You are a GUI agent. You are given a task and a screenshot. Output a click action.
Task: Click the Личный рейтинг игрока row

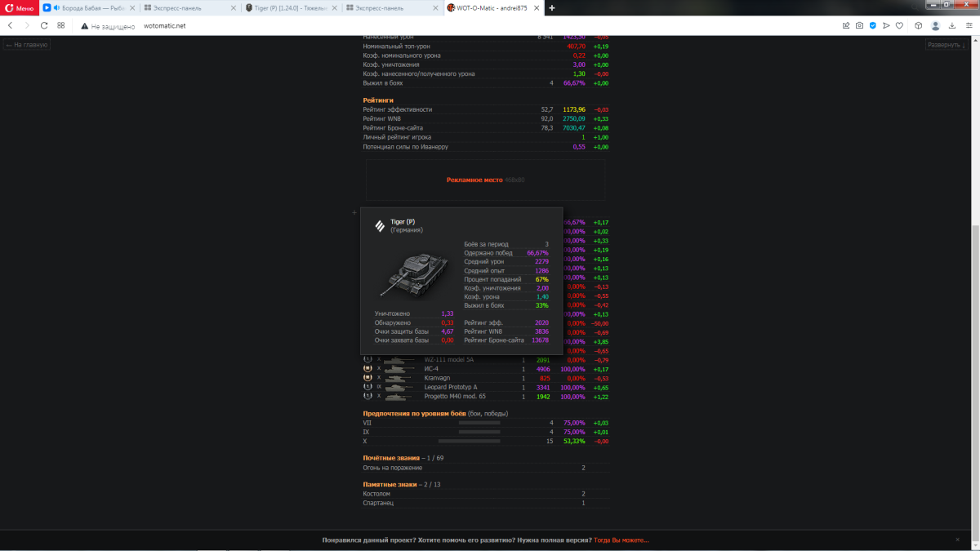coord(486,137)
